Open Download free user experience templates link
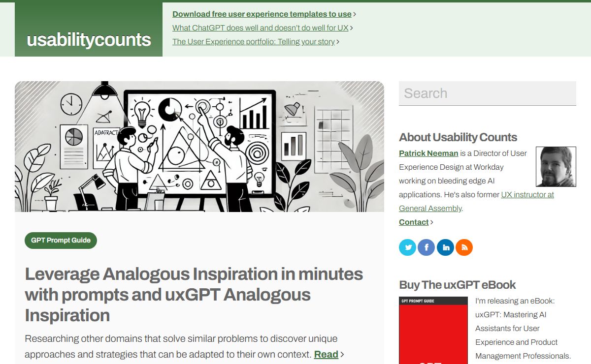This screenshot has height=364, width=591. pyautogui.click(x=262, y=14)
